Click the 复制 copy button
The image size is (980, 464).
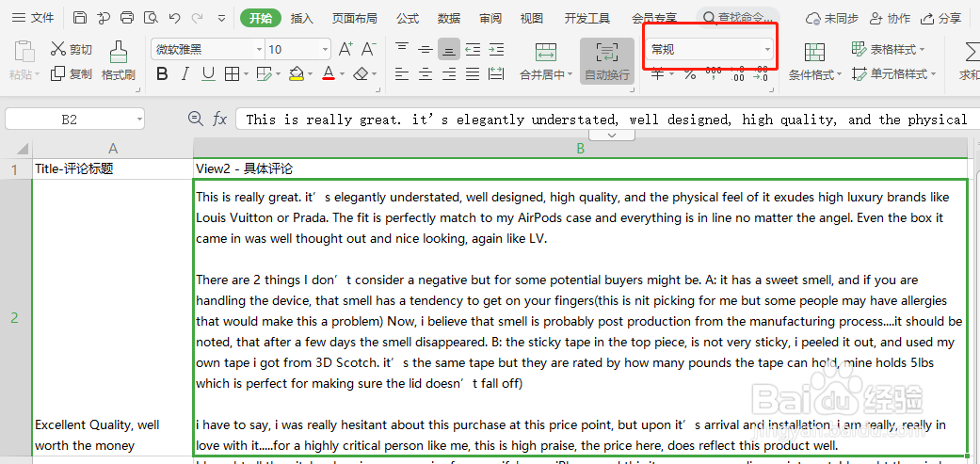[x=72, y=74]
